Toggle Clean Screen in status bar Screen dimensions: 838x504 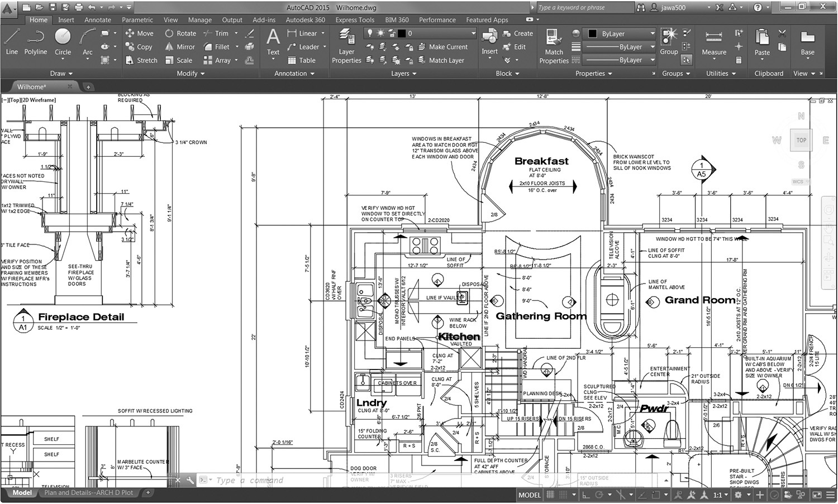(x=817, y=495)
